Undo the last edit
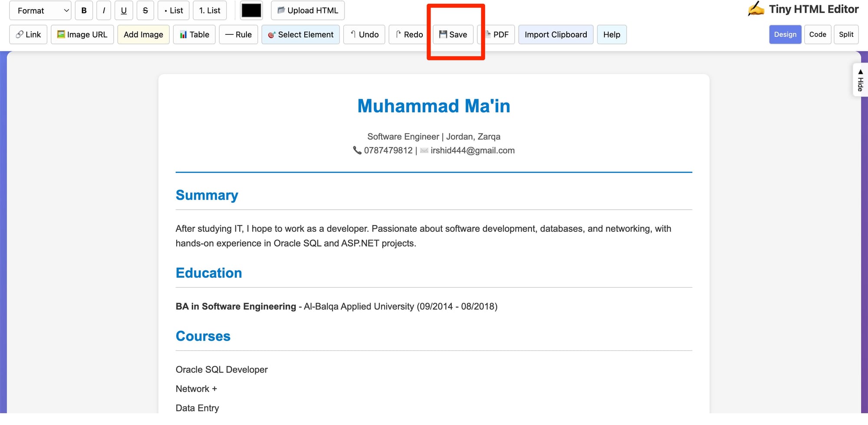This screenshot has width=868, height=425. (364, 34)
